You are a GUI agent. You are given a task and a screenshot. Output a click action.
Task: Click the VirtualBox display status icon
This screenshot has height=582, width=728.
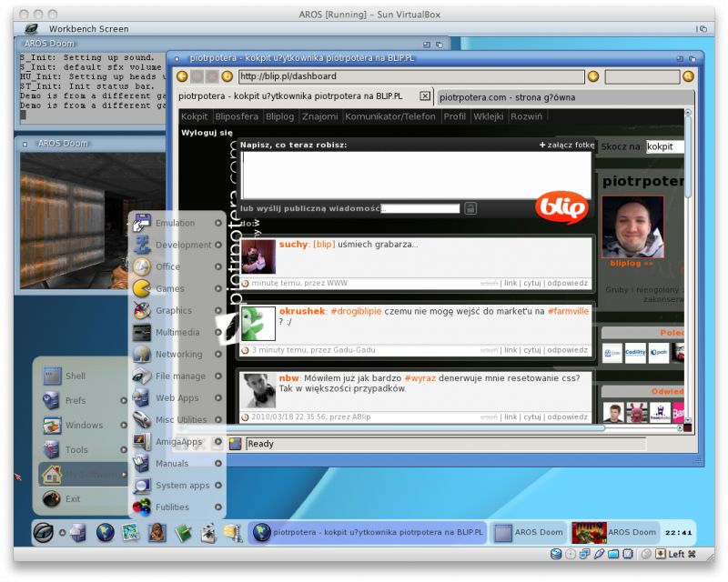click(628, 554)
